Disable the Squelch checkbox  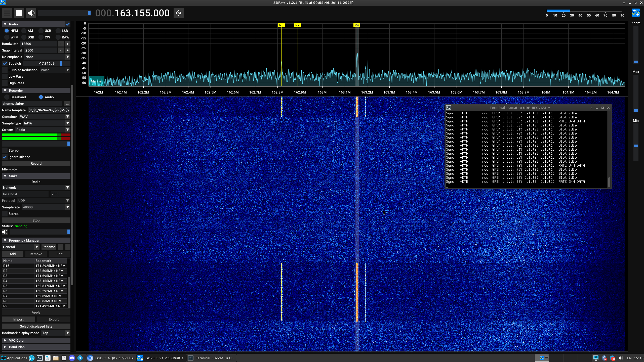(x=5, y=63)
